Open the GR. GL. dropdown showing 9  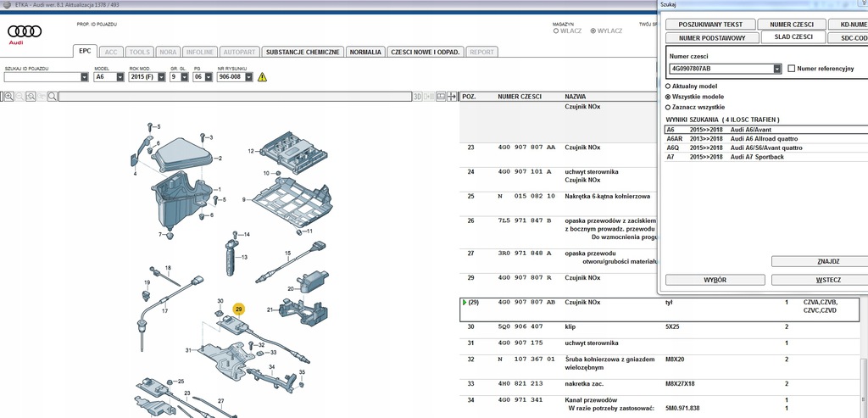point(184,77)
